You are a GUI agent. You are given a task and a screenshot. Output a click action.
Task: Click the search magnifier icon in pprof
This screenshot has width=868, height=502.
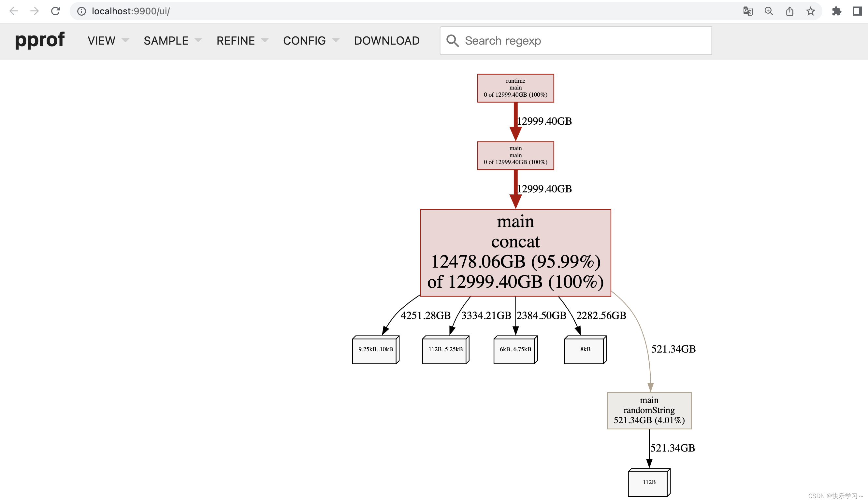[x=453, y=41]
